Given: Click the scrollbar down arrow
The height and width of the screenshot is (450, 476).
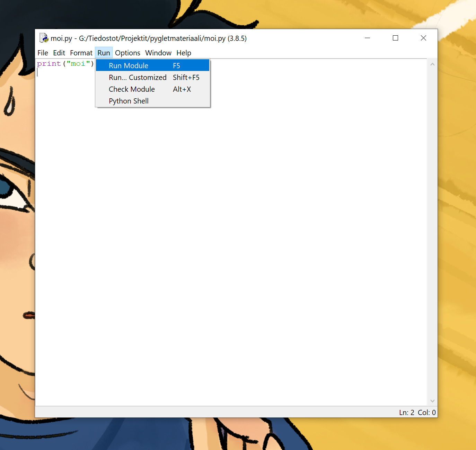Looking at the screenshot, I should coord(432,401).
